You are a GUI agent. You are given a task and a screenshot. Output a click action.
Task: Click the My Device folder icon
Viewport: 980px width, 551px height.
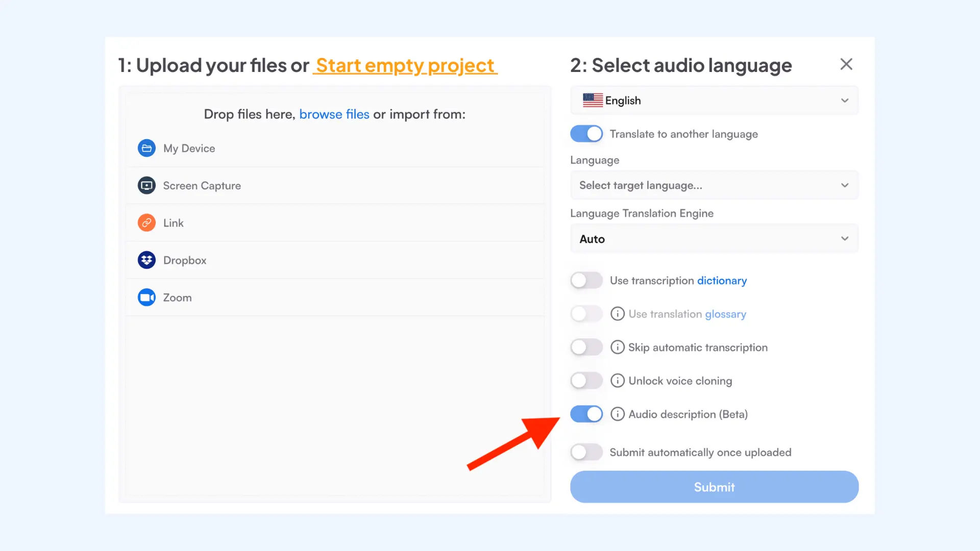pyautogui.click(x=146, y=148)
